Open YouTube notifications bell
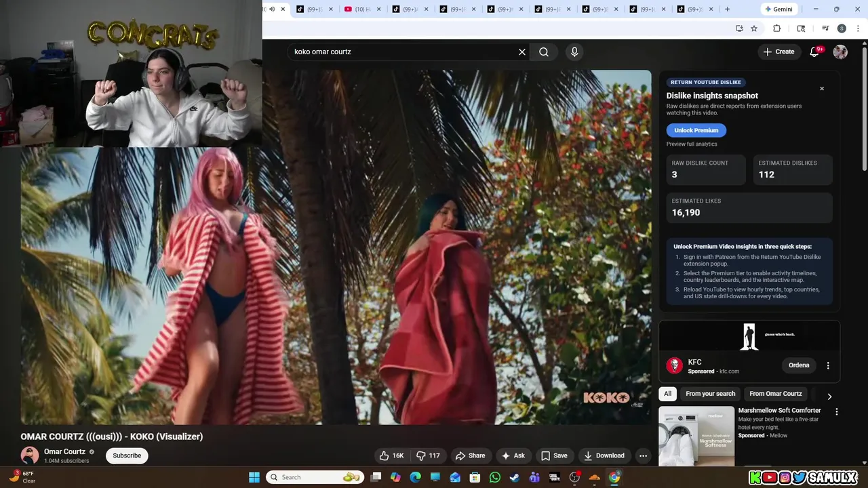Screen dimensions: 868x488 [x=815, y=52]
